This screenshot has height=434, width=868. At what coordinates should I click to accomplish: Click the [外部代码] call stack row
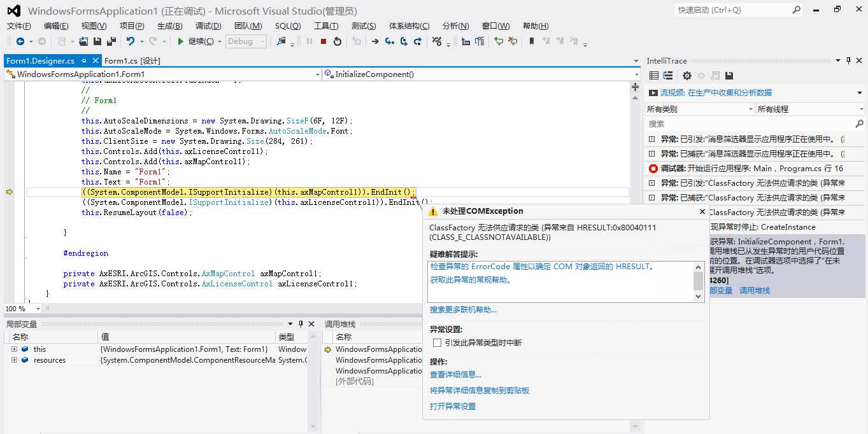point(355,382)
